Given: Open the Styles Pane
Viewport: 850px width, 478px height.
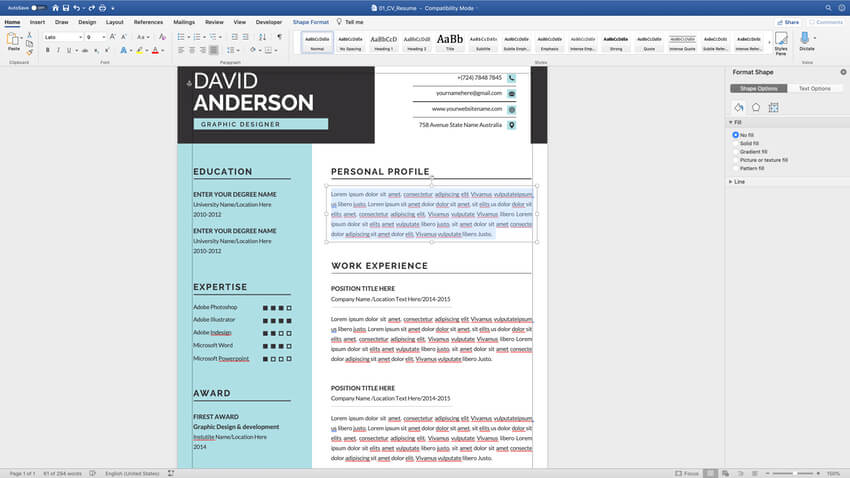Looking at the screenshot, I should [781, 43].
